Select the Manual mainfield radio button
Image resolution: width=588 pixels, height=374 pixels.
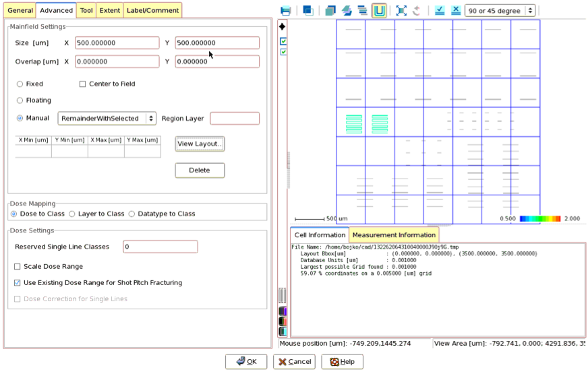(x=20, y=118)
